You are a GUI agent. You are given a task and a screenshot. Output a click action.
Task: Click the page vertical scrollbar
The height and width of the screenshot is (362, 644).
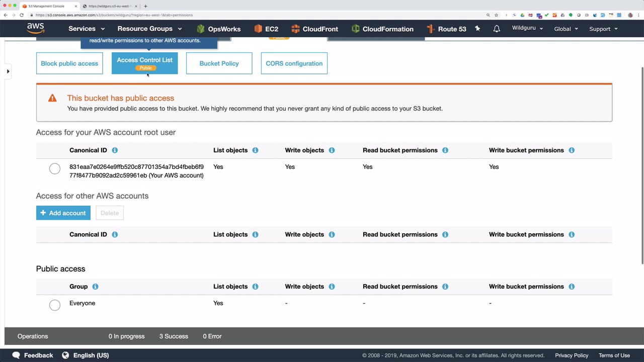[x=642, y=165]
